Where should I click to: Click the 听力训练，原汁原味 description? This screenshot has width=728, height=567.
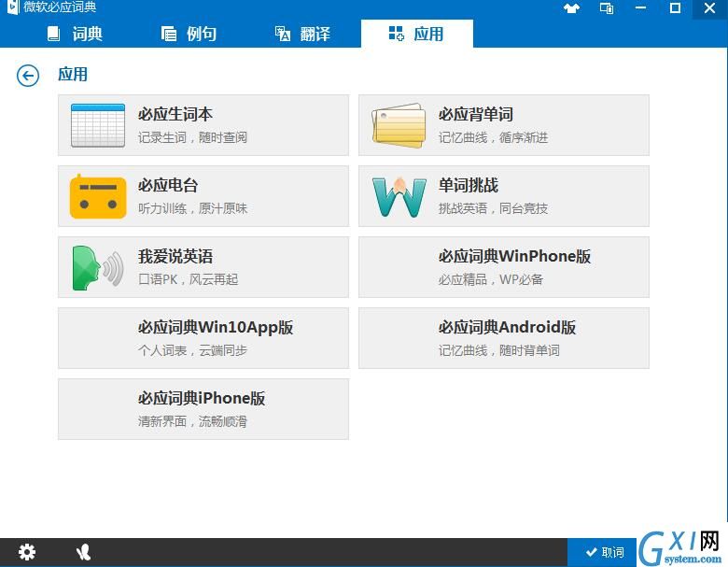(x=192, y=208)
